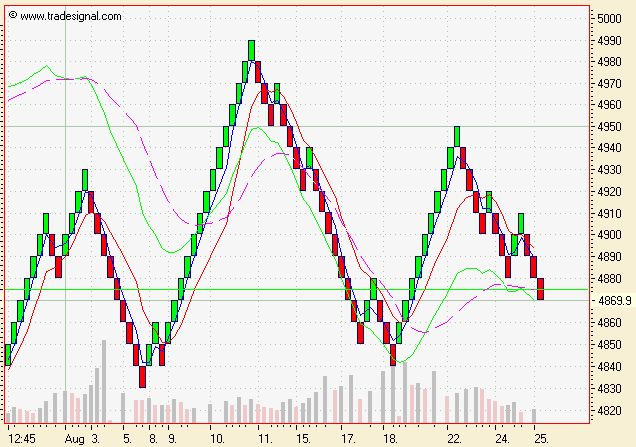The height and width of the screenshot is (447, 636).
Task: Click the 4830 price axis label
Action: 609,389
